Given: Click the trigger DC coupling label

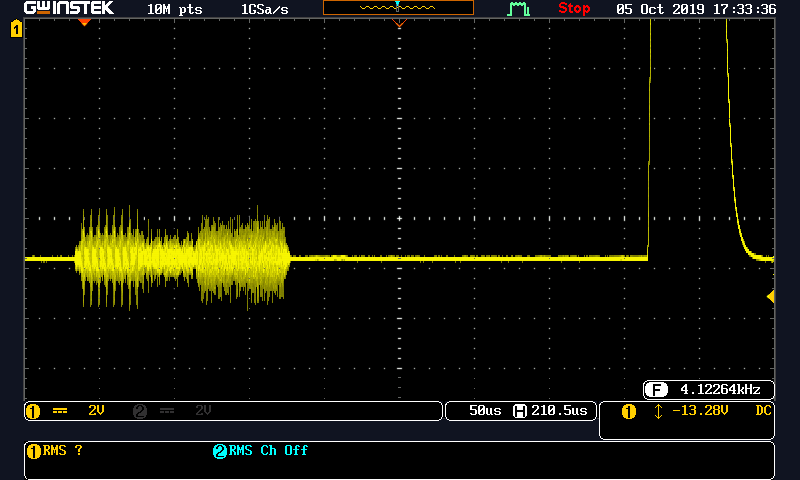Looking at the screenshot, I should tap(763, 411).
